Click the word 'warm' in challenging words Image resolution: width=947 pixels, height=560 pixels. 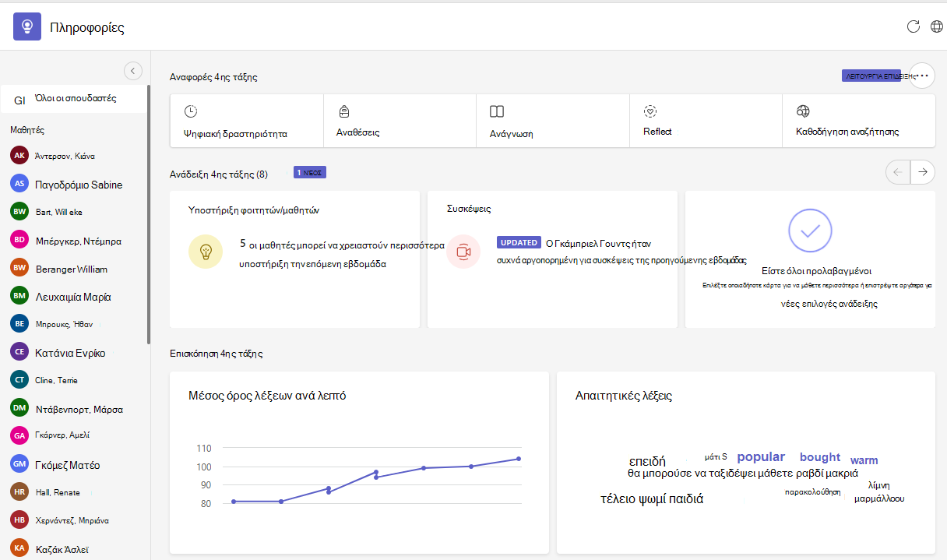point(864,460)
